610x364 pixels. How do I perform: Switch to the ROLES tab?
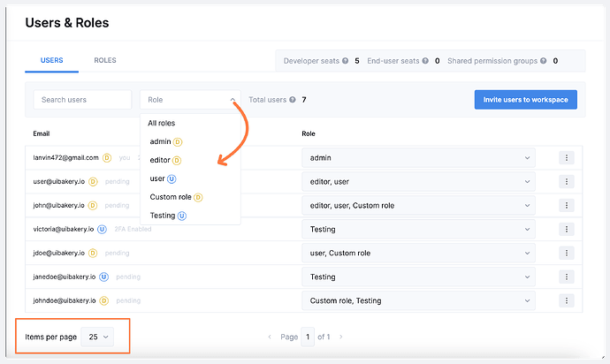[105, 60]
